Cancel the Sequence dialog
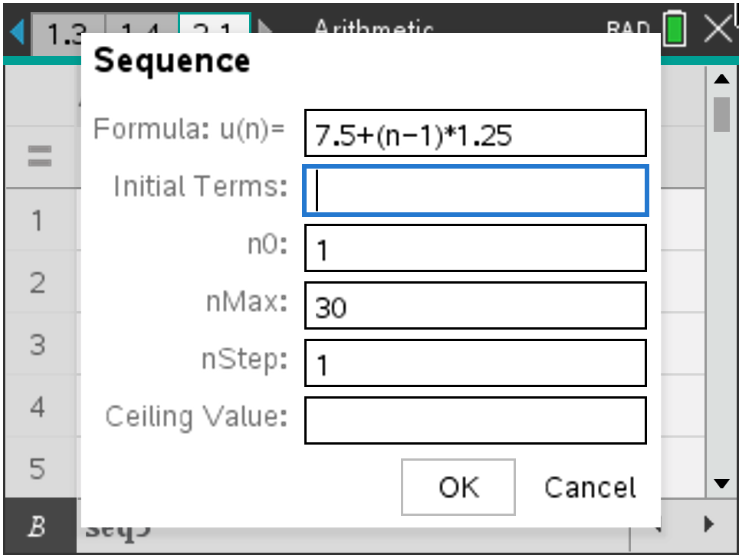Screen dimensions: 742x558 point(589,487)
